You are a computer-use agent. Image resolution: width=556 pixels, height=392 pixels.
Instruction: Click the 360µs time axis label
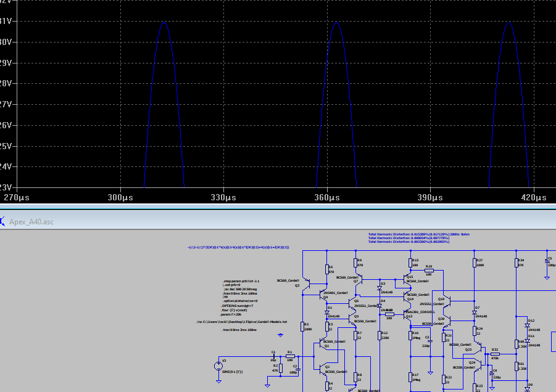(327, 197)
